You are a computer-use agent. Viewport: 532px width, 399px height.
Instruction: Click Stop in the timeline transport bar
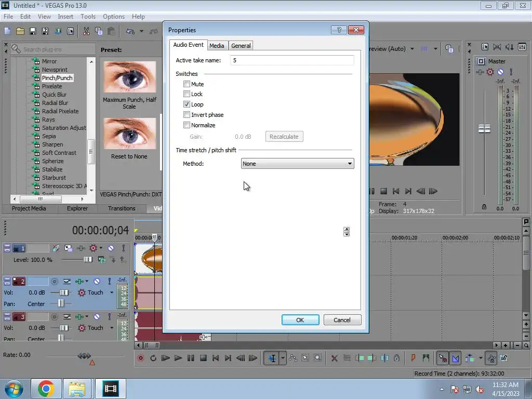(203, 358)
